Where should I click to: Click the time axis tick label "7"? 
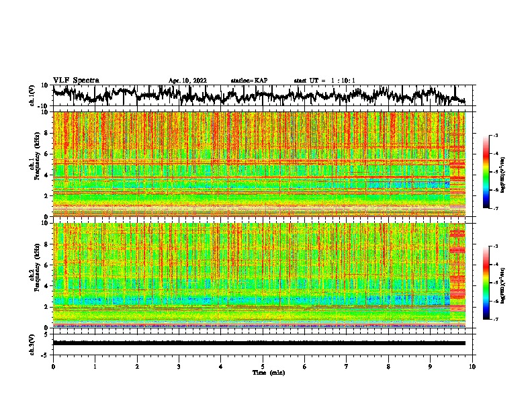[x=347, y=367]
